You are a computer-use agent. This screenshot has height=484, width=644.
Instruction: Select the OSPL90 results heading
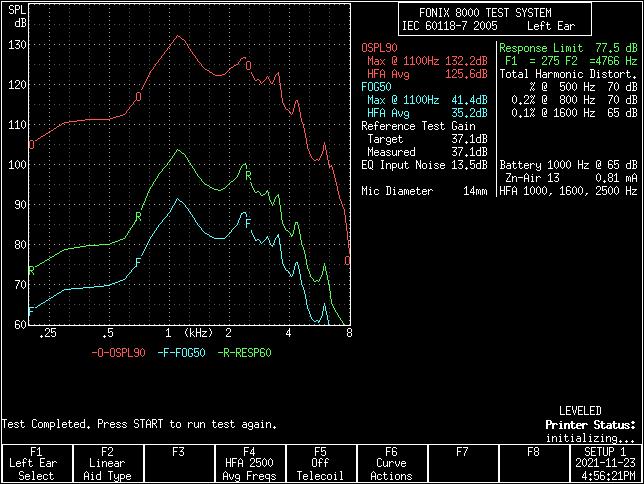(x=380, y=48)
